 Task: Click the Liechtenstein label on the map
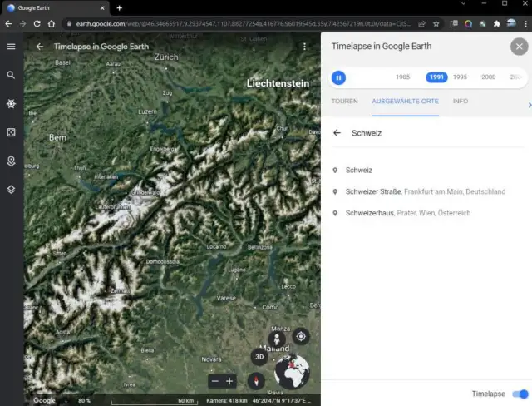pyautogui.click(x=278, y=83)
